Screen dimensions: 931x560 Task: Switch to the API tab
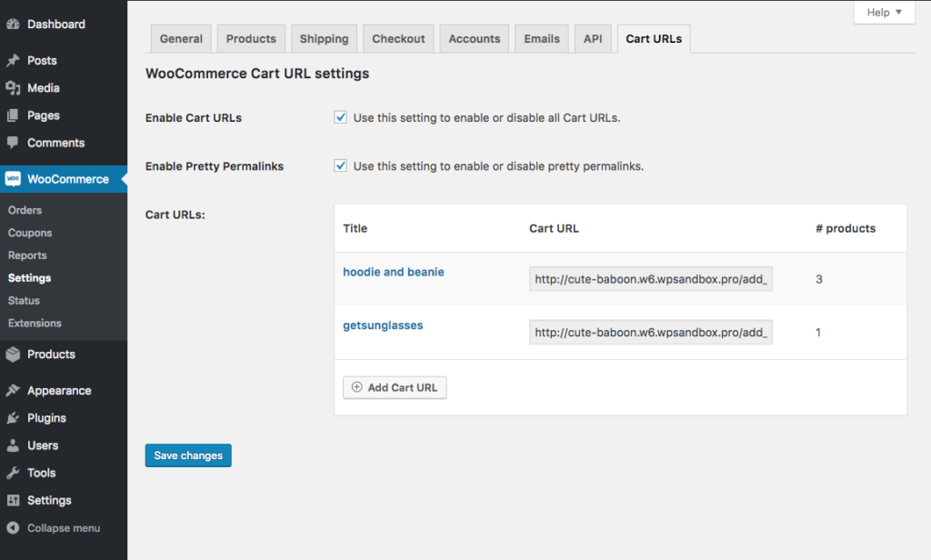pos(593,38)
